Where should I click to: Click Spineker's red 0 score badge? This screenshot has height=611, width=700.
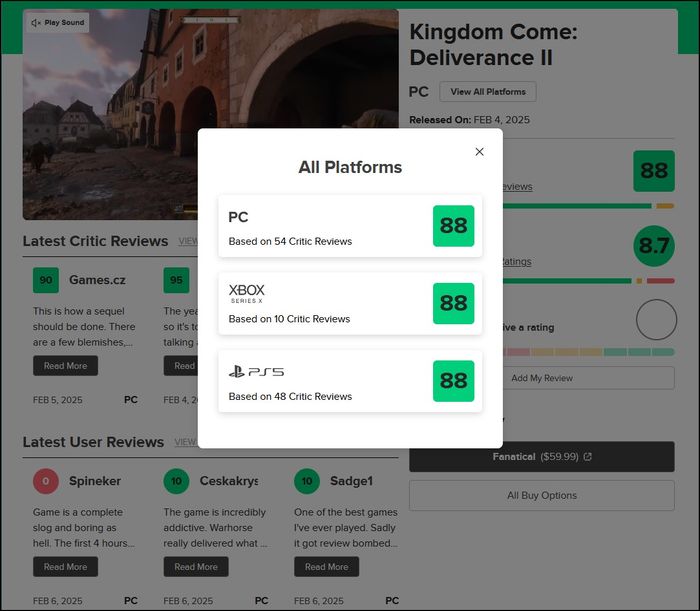46,481
